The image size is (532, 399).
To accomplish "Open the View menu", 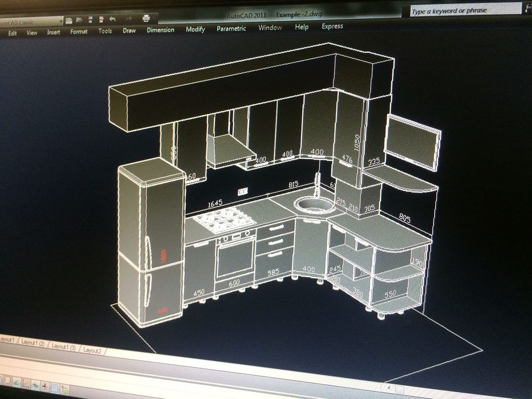I will click(32, 32).
